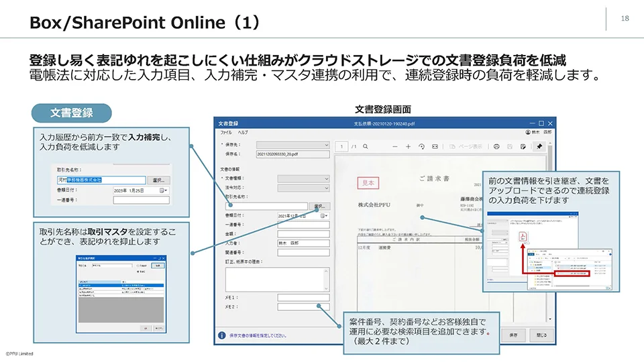Screen dimensions: 644x362
Task: Click the page number box showing 1
Action: [x=341, y=147]
